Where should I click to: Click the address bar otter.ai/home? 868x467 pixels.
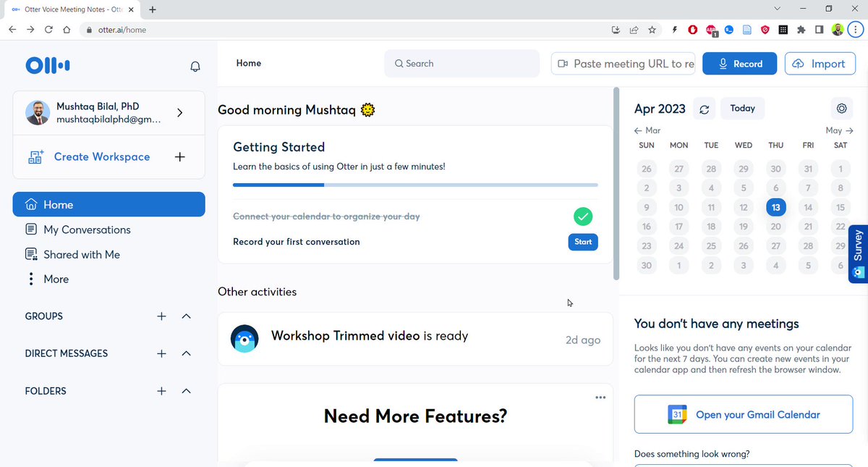pyautogui.click(x=122, y=30)
